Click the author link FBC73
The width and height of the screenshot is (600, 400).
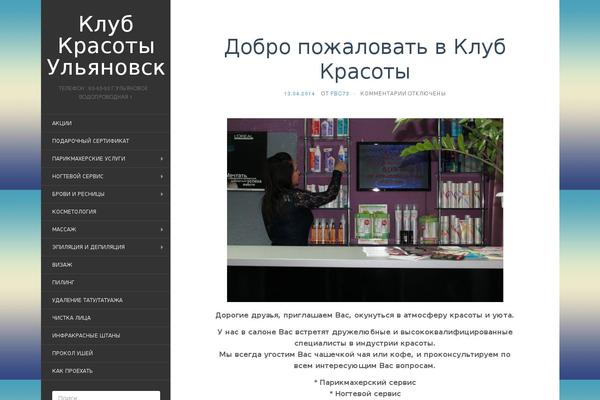coord(339,93)
